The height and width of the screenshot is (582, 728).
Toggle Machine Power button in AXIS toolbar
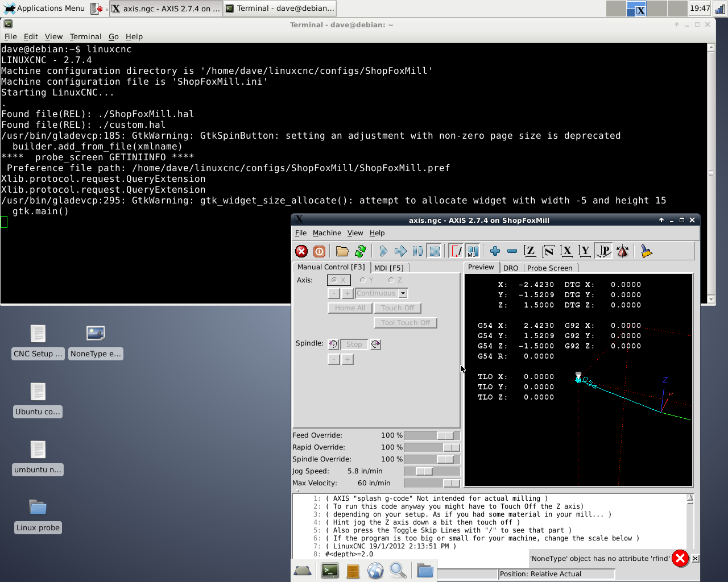(320, 251)
